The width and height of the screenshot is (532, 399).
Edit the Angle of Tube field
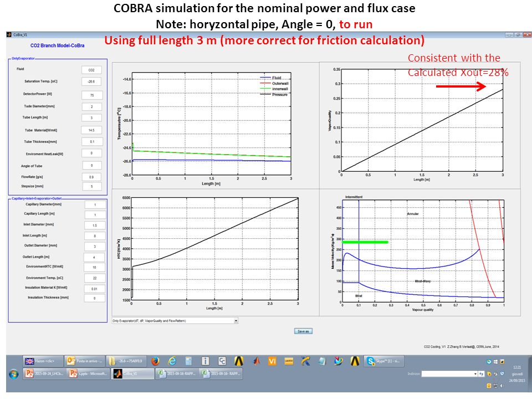[x=92, y=166]
